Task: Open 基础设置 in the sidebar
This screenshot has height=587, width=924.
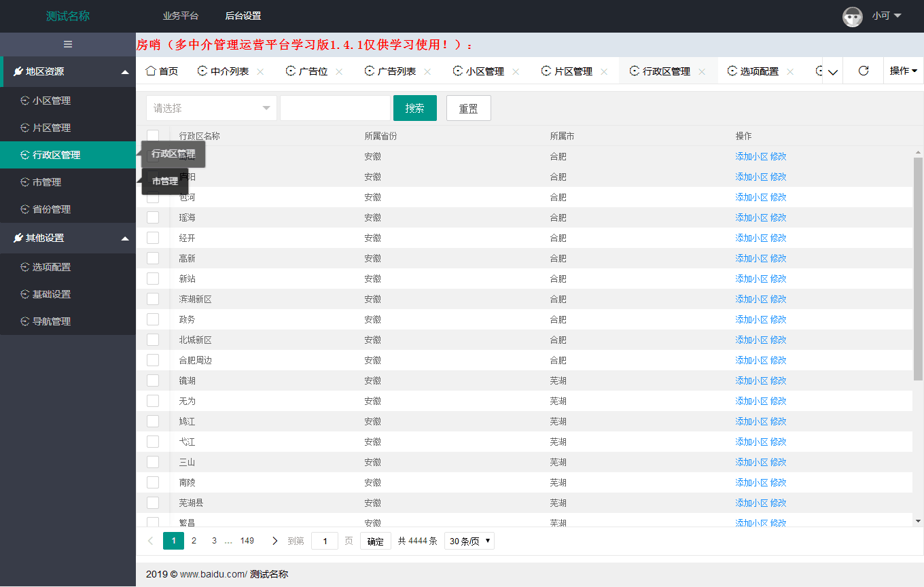Action: pyautogui.click(x=68, y=294)
